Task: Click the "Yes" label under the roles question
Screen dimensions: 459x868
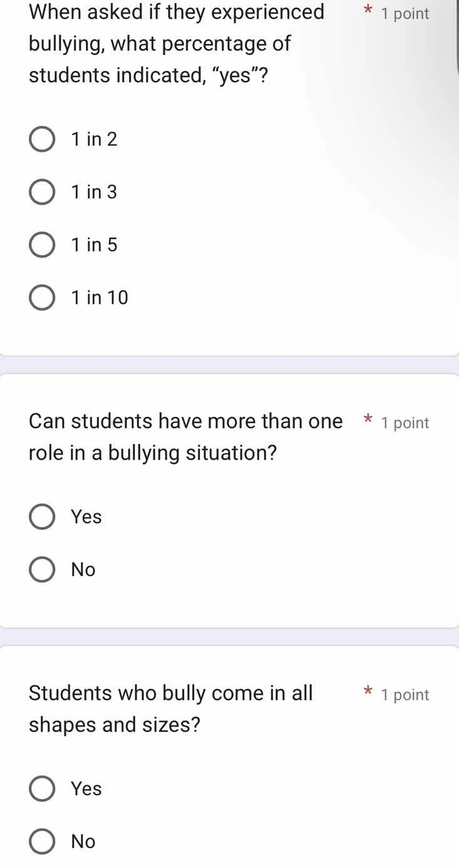Action: point(86,517)
